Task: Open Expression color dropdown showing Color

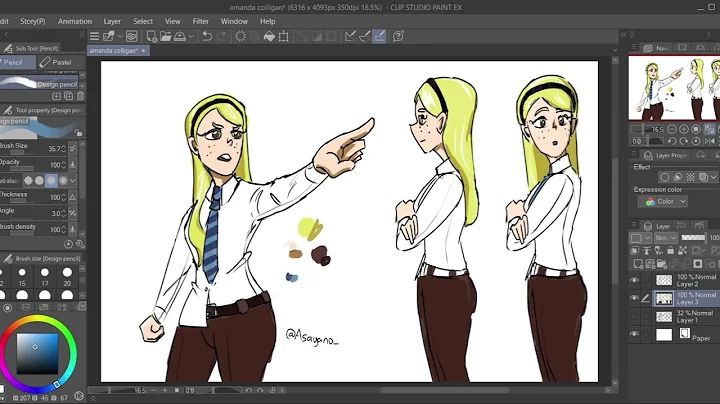Action: (663, 202)
